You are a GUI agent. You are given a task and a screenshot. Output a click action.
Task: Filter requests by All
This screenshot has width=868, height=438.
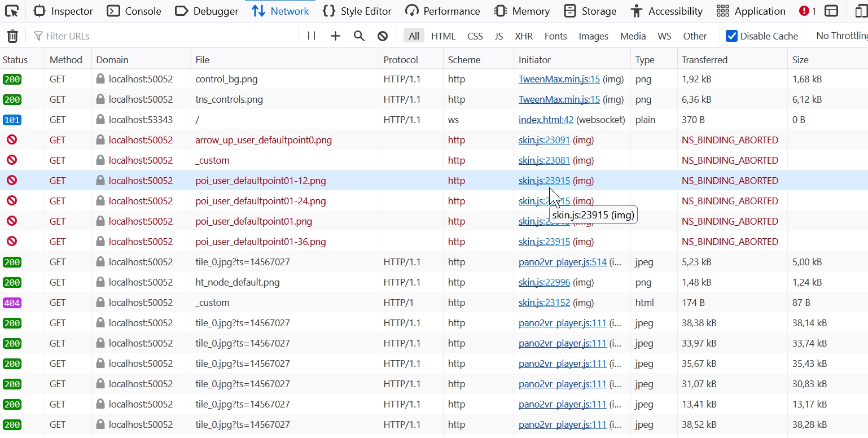[x=414, y=36]
